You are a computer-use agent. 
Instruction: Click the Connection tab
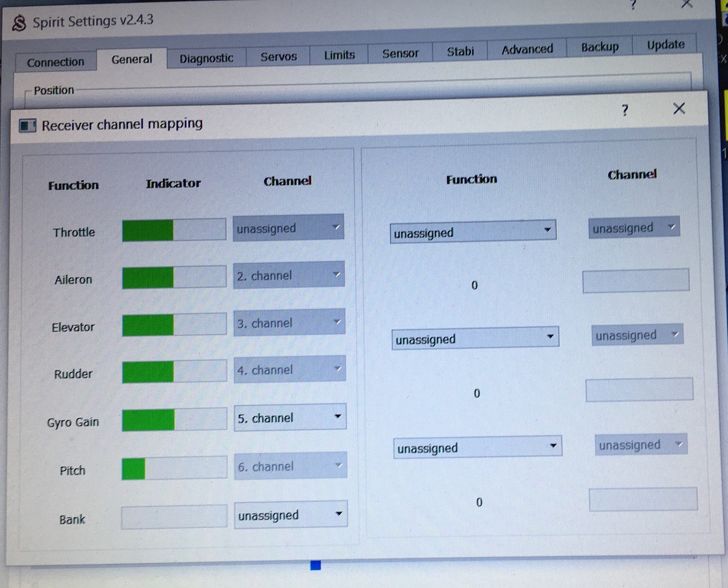tap(56, 62)
